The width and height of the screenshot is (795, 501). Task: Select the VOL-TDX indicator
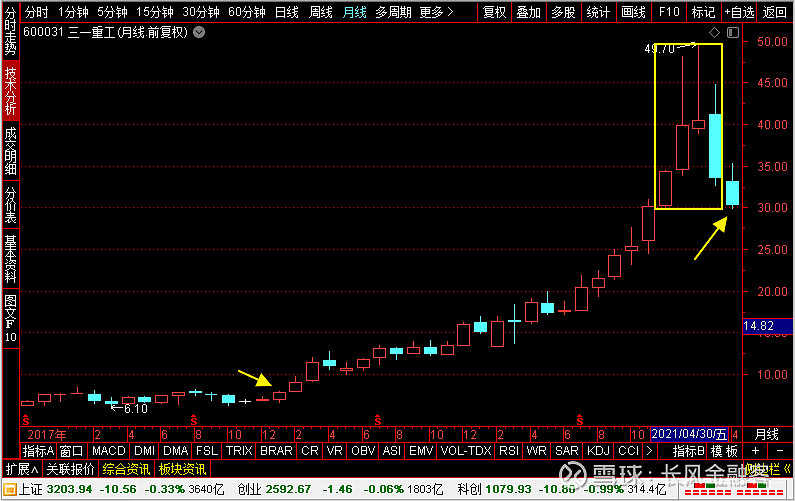(x=466, y=450)
